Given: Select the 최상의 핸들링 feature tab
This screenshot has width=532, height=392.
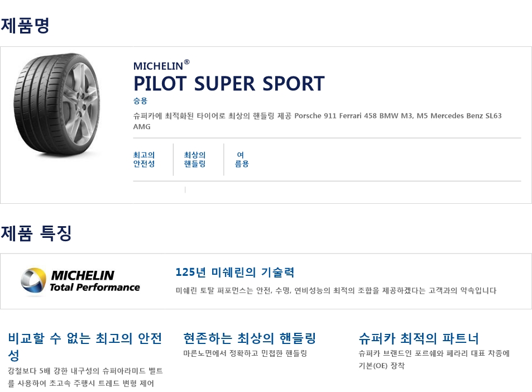Looking at the screenshot, I should point(195,160).
